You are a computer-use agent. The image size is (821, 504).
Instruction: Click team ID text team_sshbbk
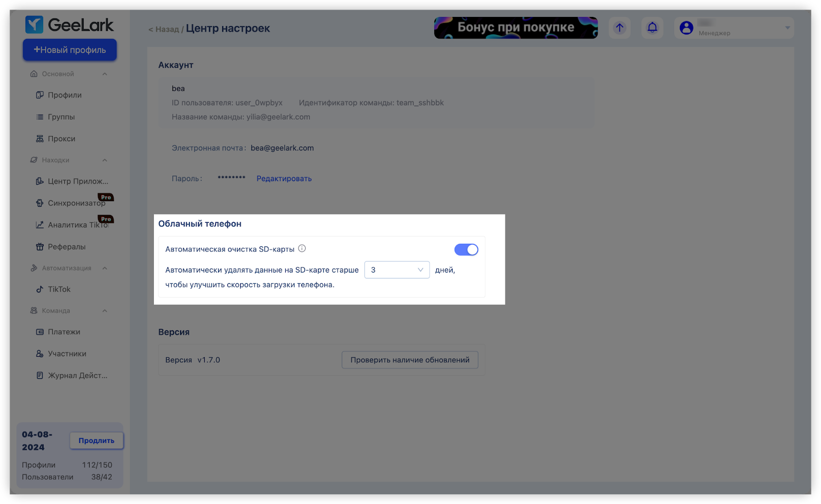[x=420, y=103]
